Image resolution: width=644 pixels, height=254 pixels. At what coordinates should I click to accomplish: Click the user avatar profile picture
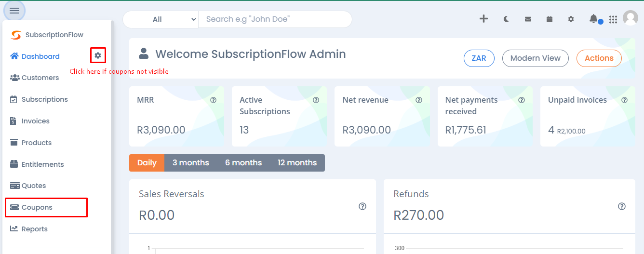pos(631,18)
